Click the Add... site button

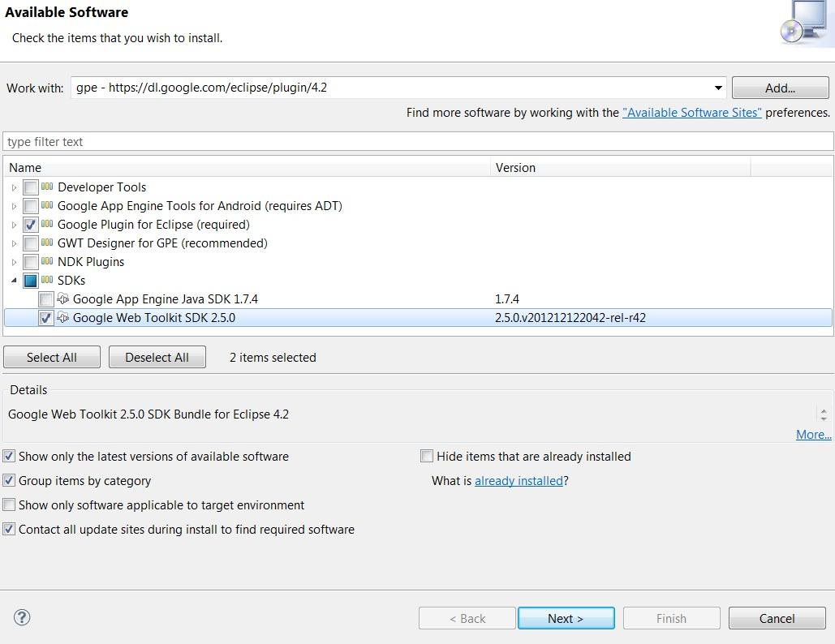click(x=780, y=88)
